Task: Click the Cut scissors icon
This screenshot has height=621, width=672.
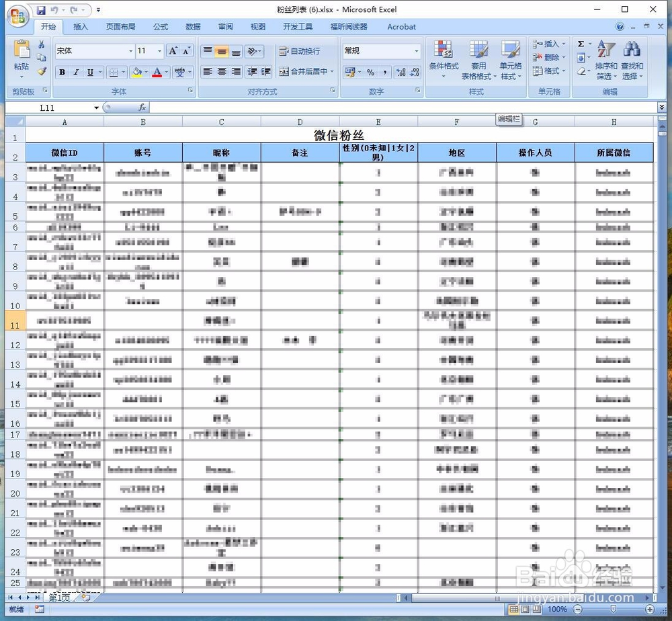Action: click(x=42, y=44)
